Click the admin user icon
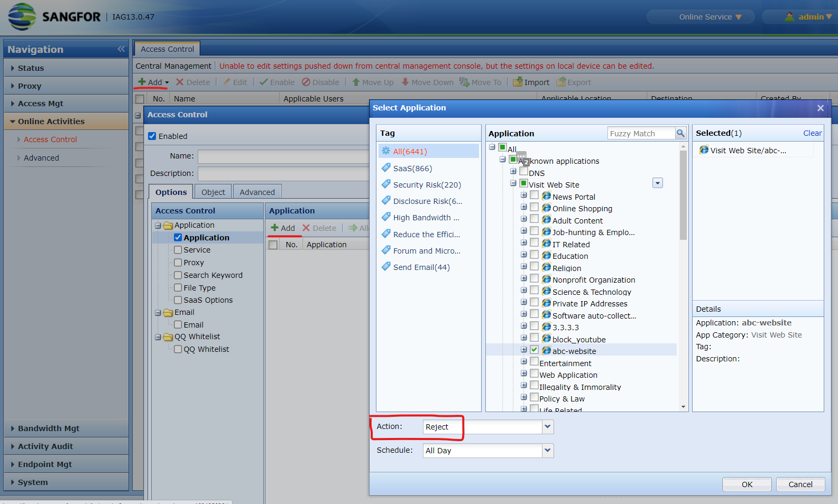This screenshot has width=838, height=504. (789, 17)
